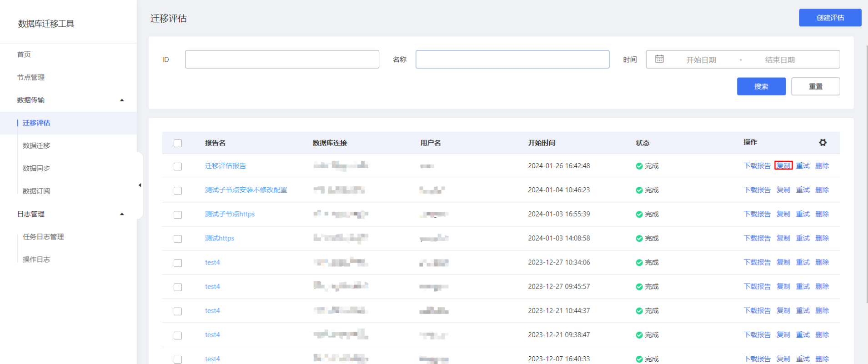The height and width of the screenshot is (364, 868).
Task: Click the calendar icon in the date field
Action: [659, 59]
